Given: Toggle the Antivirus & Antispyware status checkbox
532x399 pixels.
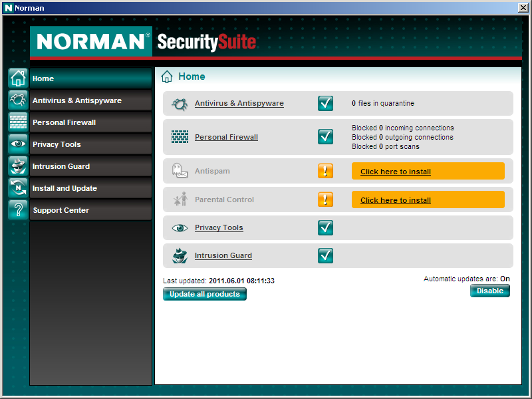Looking at the screenshot, I should pos(325,103).
